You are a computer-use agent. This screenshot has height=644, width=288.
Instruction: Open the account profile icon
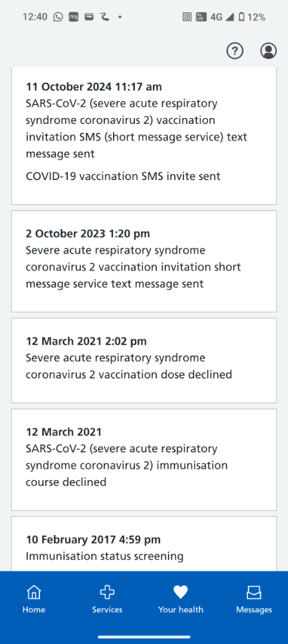(x=269, y=51)
